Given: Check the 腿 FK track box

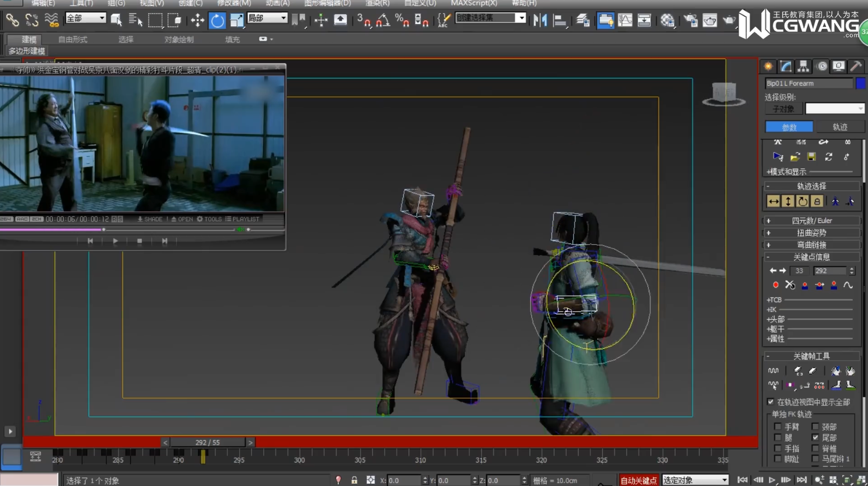Looking at the screenshot, I should [778, 438].
